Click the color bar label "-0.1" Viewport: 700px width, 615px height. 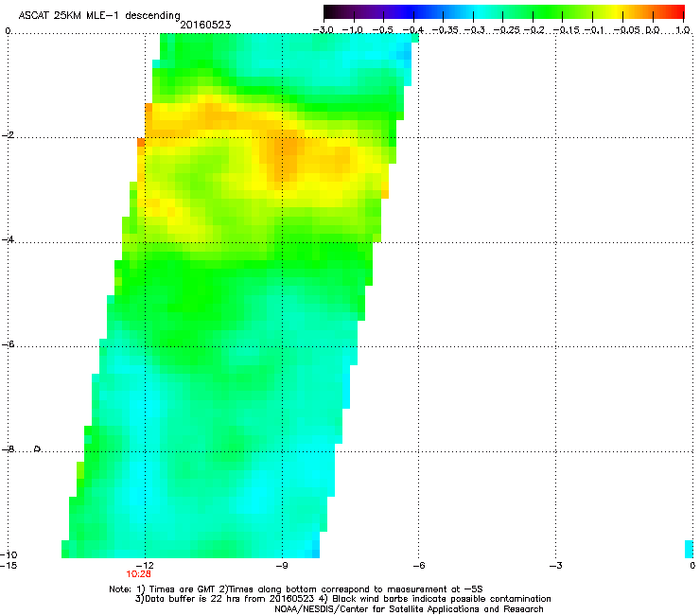pos(594,30)
